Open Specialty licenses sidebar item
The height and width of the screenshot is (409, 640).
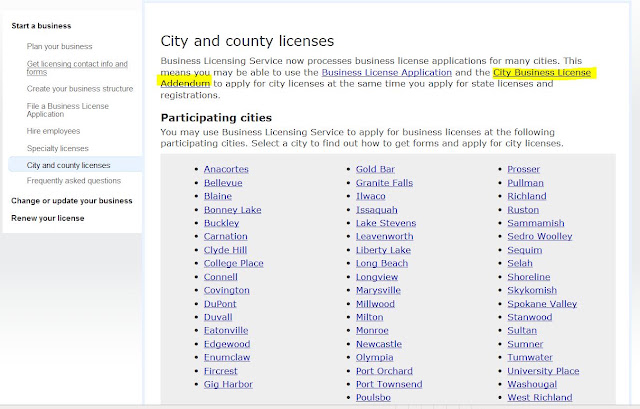[58, 149]
